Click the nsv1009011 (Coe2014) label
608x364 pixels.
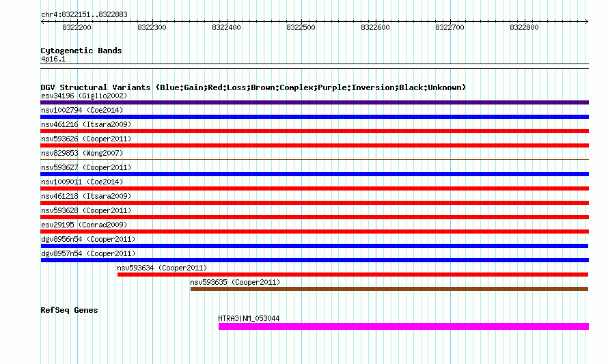click(x=82, y=182)
